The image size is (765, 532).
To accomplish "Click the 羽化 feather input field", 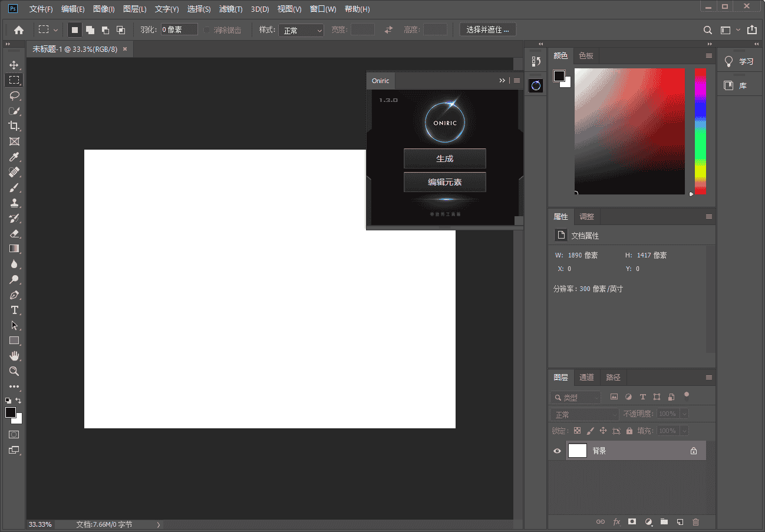I will tap(179, 30).
